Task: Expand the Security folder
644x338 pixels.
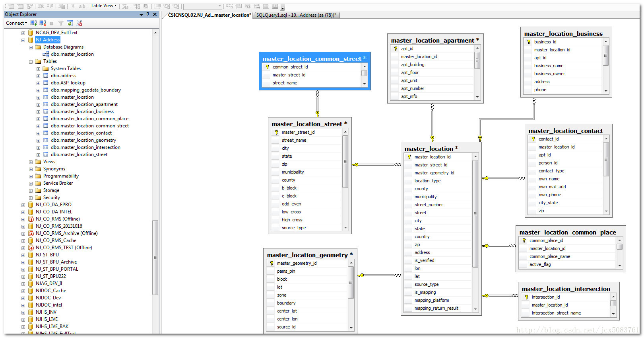Action: 31,198
